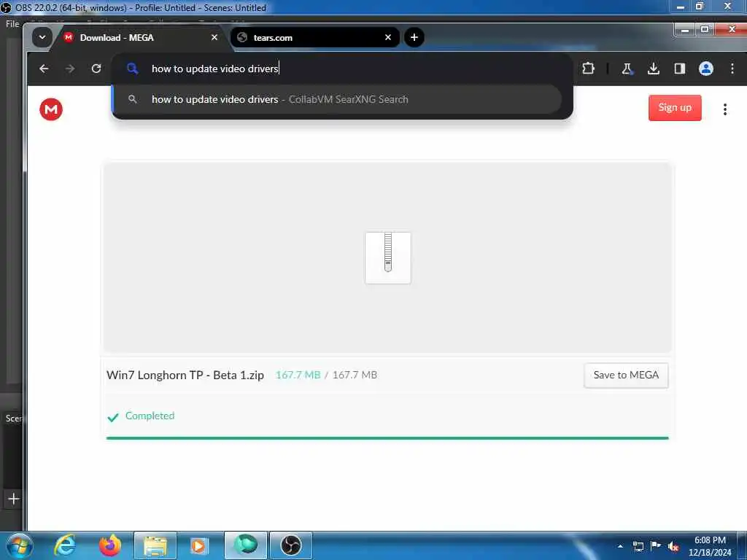Go forward to the next page
Viewport: 747px width, 560px height.
[x=70, y=69]
